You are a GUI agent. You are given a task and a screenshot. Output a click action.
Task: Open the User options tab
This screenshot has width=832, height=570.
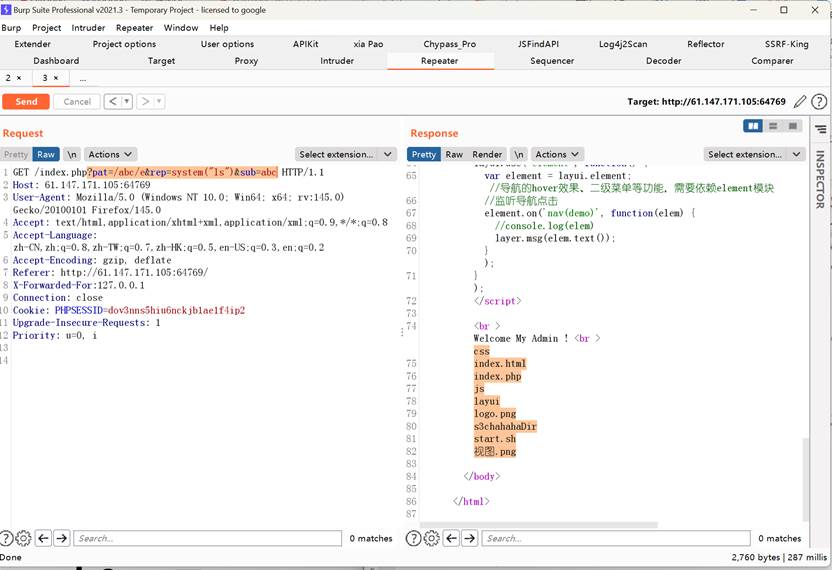(x=227, y=44)
